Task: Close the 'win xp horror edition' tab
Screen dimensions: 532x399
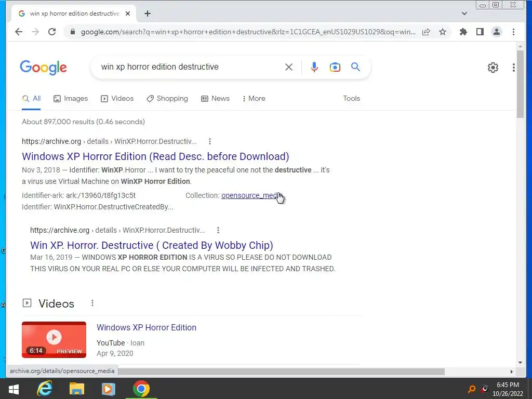Action: [128, 14]
